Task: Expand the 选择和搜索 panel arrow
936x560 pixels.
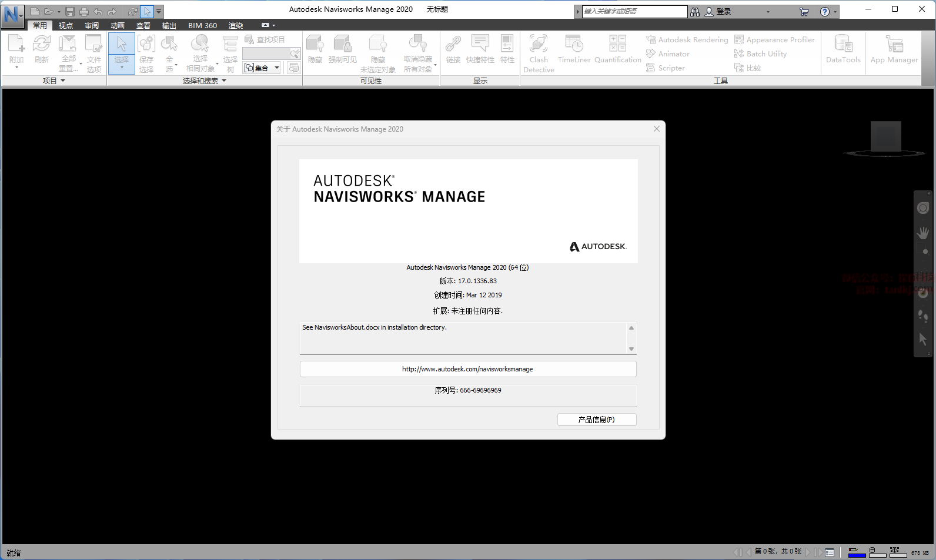Action: [x=224, y=81]
